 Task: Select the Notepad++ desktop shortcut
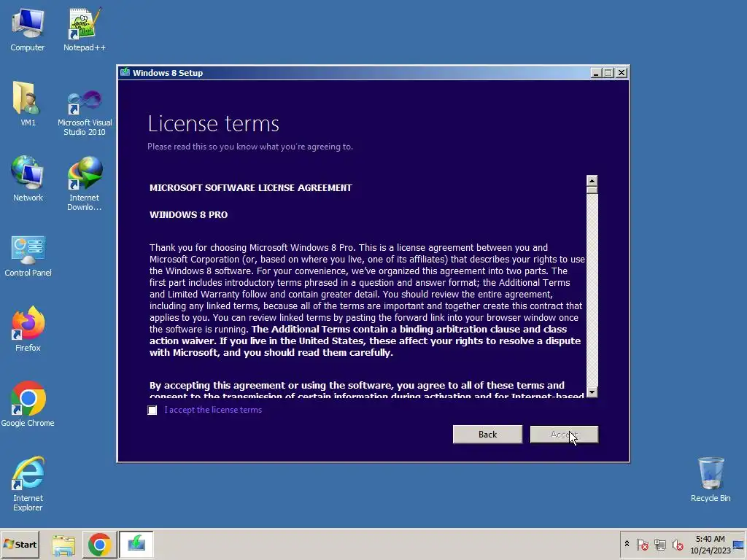85,29
